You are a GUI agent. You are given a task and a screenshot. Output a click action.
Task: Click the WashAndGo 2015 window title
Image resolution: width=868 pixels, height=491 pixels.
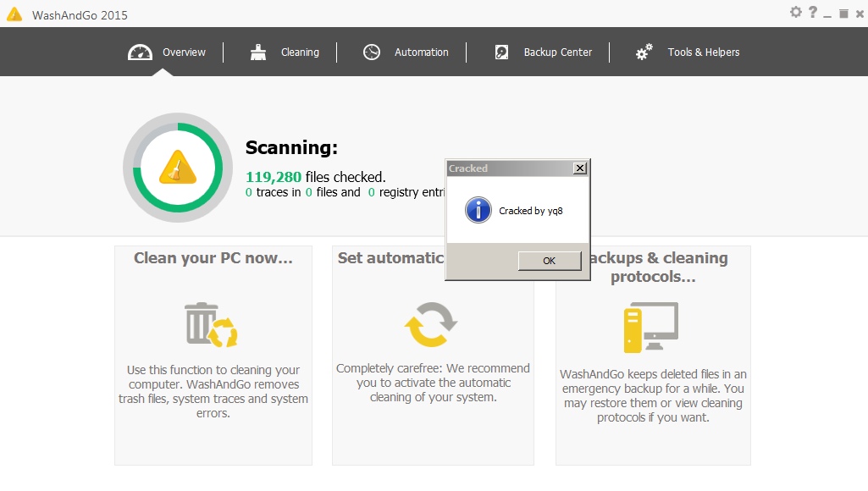80,15
